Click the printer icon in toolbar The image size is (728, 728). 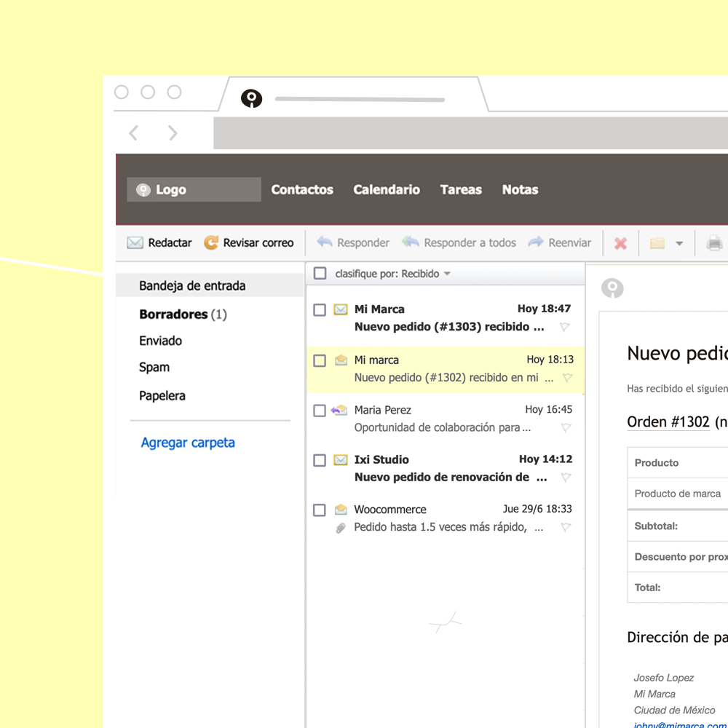[715, 243]
